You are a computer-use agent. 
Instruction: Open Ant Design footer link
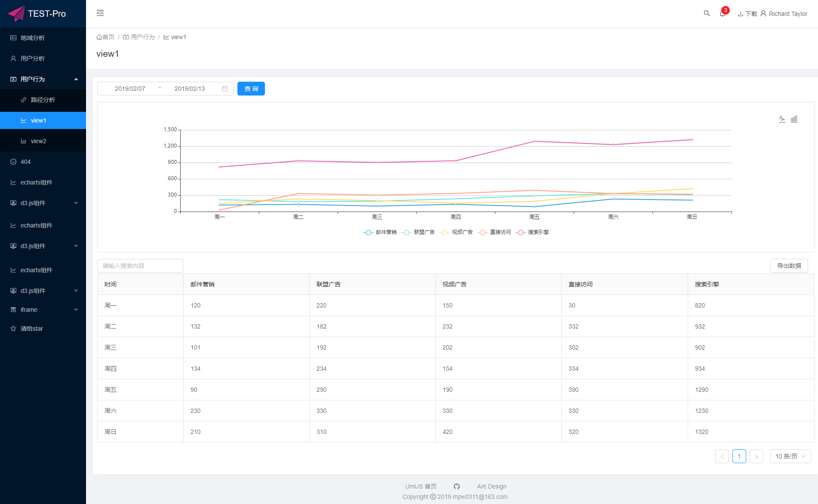click(x=492, y=486)
